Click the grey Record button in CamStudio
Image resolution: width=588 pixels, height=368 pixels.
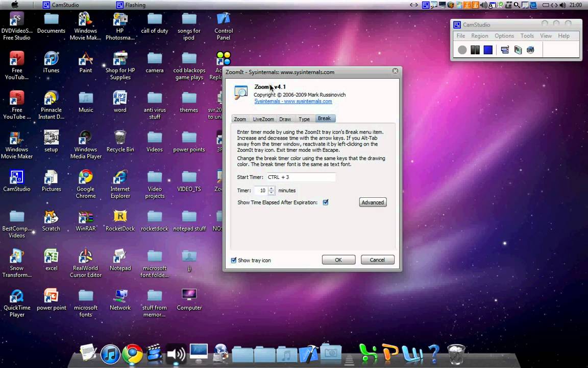point(462,50)
